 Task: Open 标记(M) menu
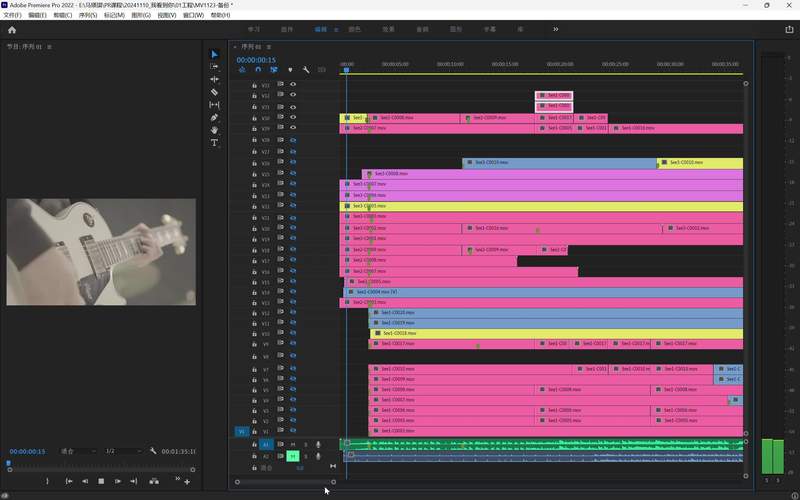(114, 15)
